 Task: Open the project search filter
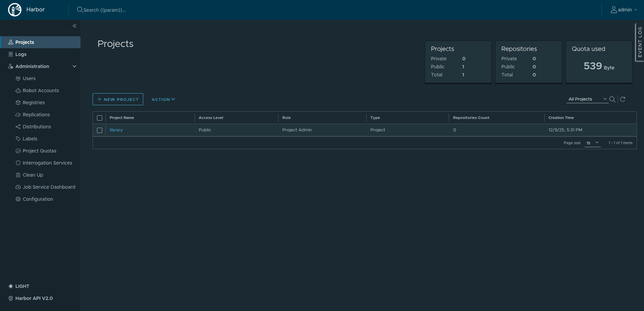click(613, 99)
